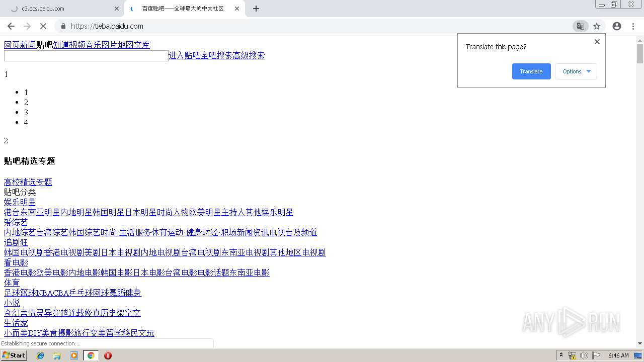This screenshot has width=644, height=362.
Task: Select the 百度贴吧 tab
Action: [x=184, y=9]
